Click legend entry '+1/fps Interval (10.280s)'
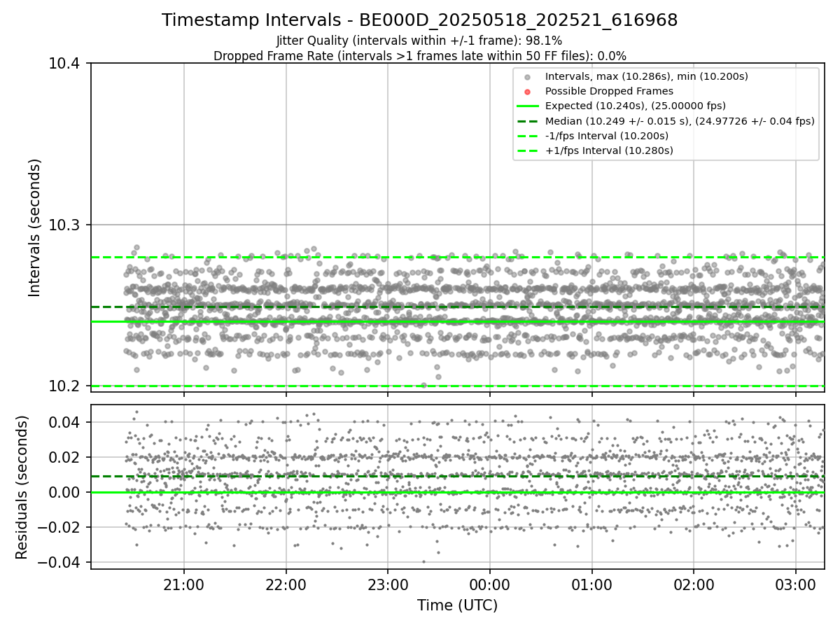The height and width of the screenshot is (630, 840). pyautogui.click(x=609, y=150)
